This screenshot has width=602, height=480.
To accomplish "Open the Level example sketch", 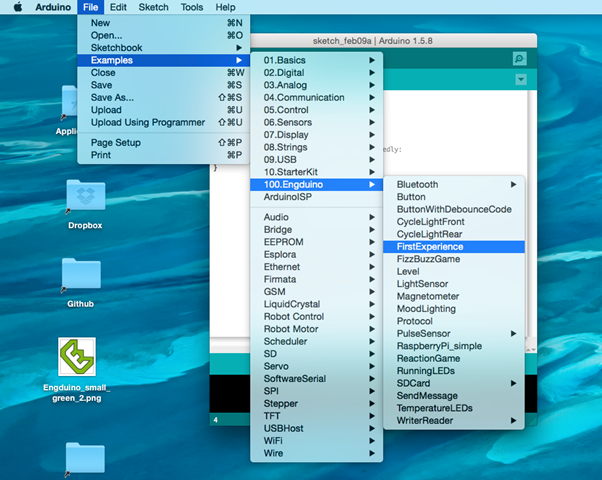I will 454,271.
